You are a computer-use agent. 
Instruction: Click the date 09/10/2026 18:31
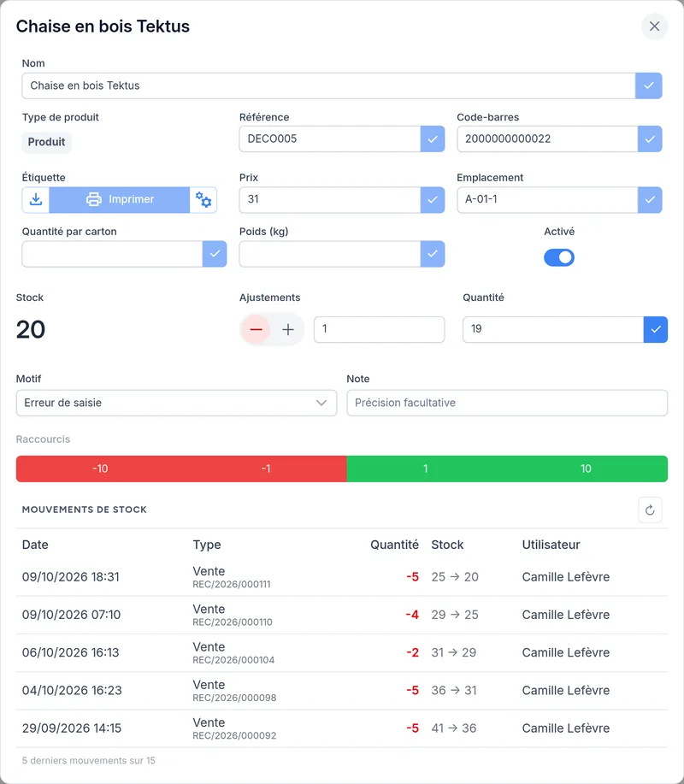(x=70, y=577)
